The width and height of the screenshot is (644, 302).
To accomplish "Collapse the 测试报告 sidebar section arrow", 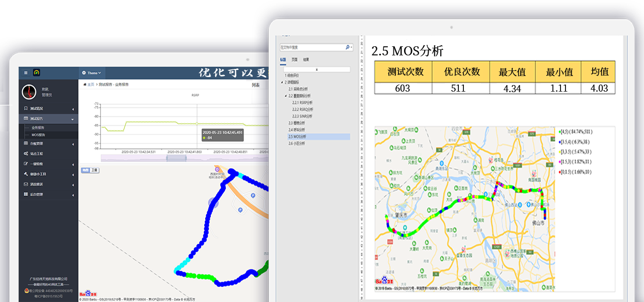I will 72,119.
